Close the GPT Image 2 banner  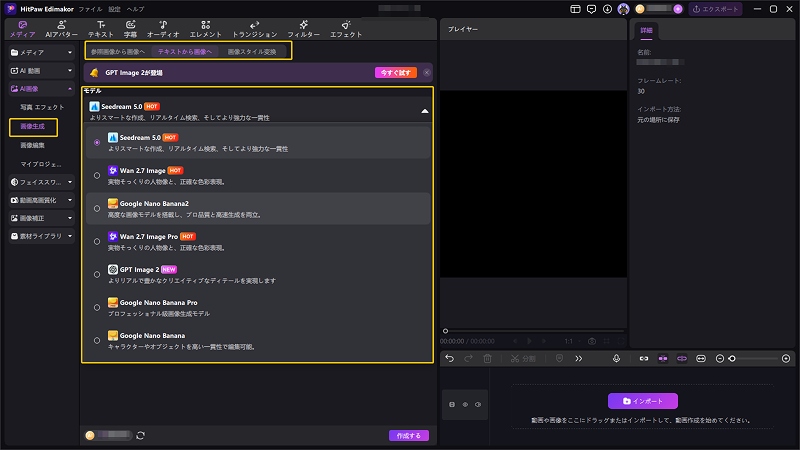pyautogui.click(x=427, y=72)
